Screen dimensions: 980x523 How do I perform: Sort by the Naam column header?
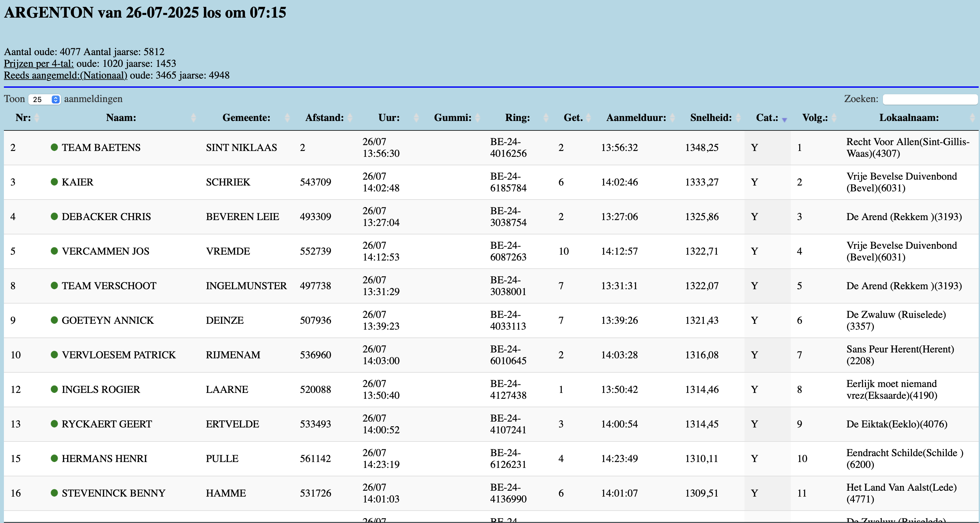click(x=121, y=118)
